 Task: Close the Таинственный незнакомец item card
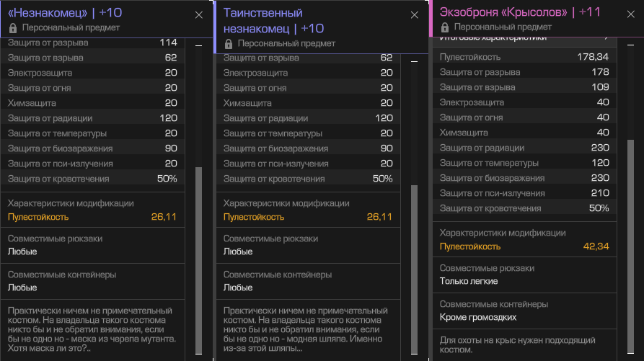pos(415,15)
